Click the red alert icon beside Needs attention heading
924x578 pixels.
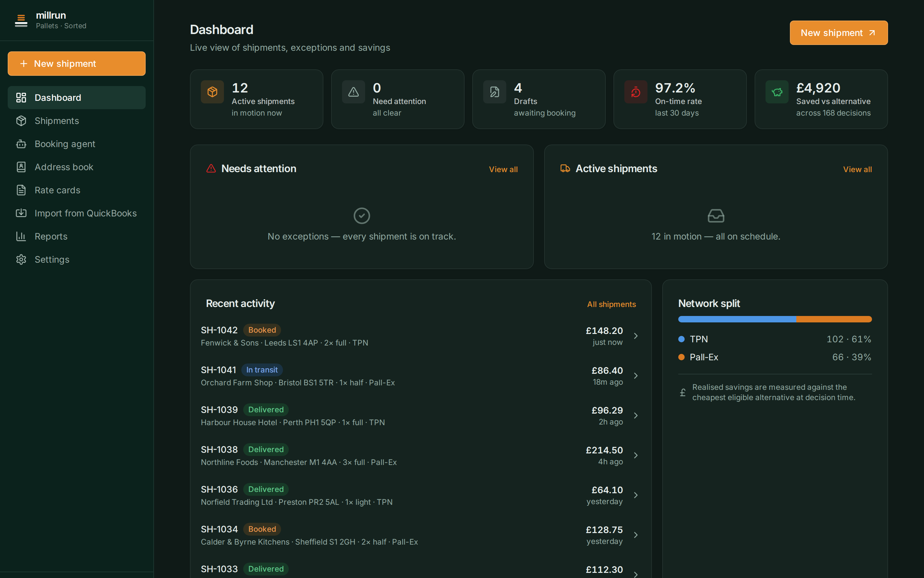[x=211, y=169]
